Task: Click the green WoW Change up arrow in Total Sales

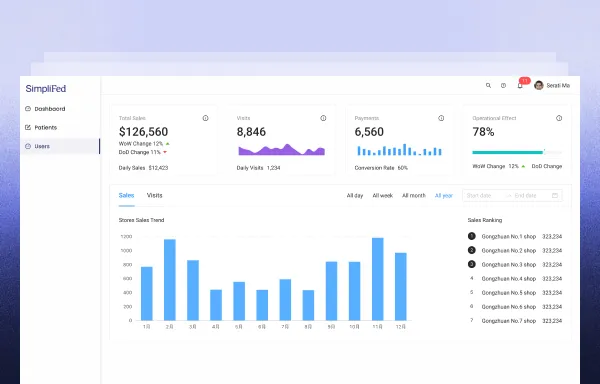Action: coord(168,144)
